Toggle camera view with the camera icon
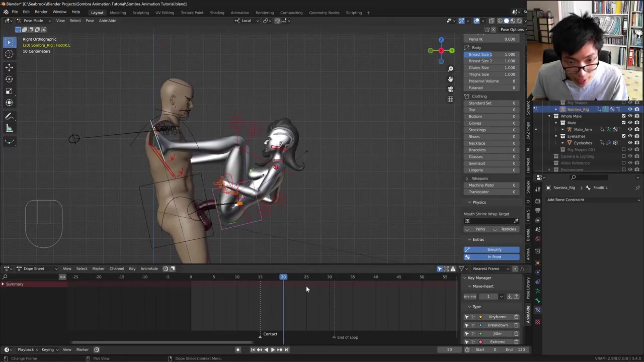 pos(450,89)
